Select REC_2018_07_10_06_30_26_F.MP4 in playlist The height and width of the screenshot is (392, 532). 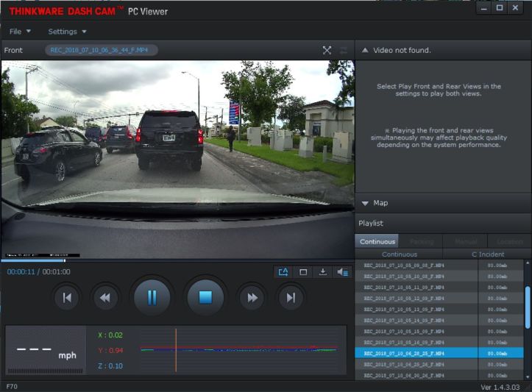439,375
